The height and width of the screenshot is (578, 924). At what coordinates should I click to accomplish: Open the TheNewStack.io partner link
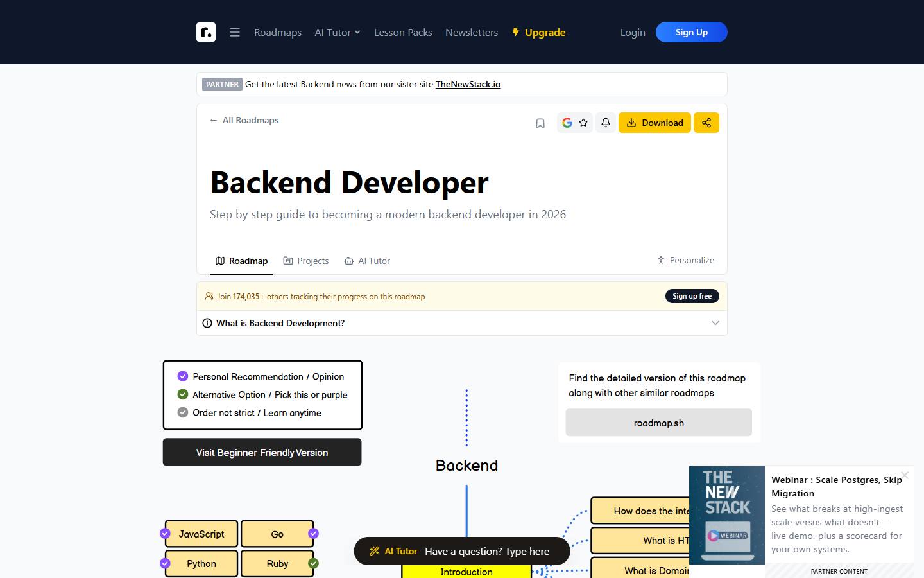click(468, 84)
